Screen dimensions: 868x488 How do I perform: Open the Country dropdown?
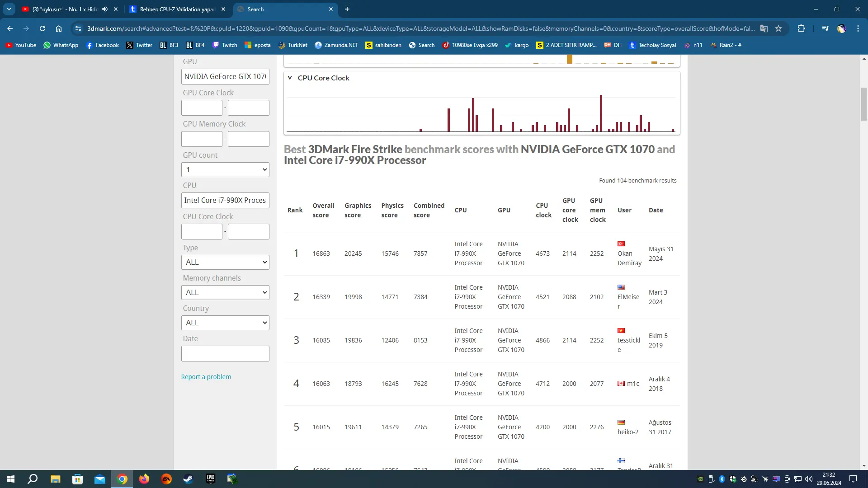coord(225,323)
